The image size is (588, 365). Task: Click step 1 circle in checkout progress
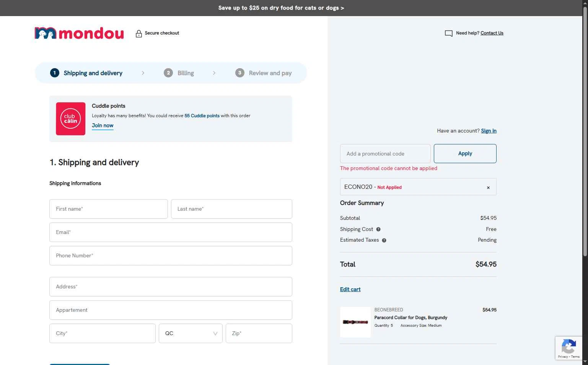click(x=55, y=73)
